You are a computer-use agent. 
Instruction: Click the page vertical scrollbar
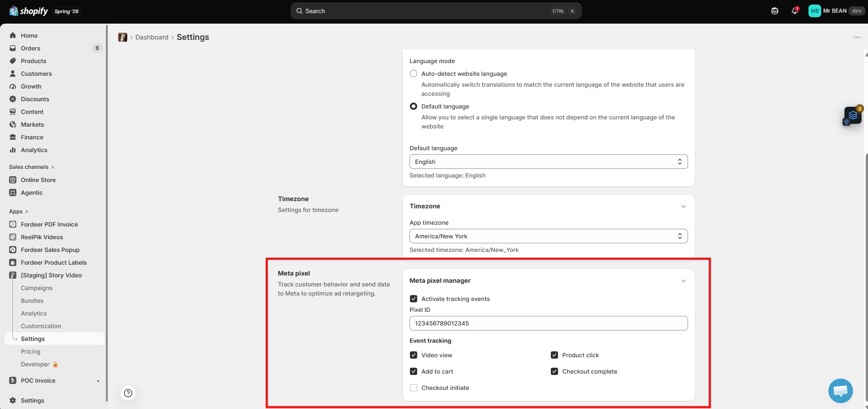point(866,277)
